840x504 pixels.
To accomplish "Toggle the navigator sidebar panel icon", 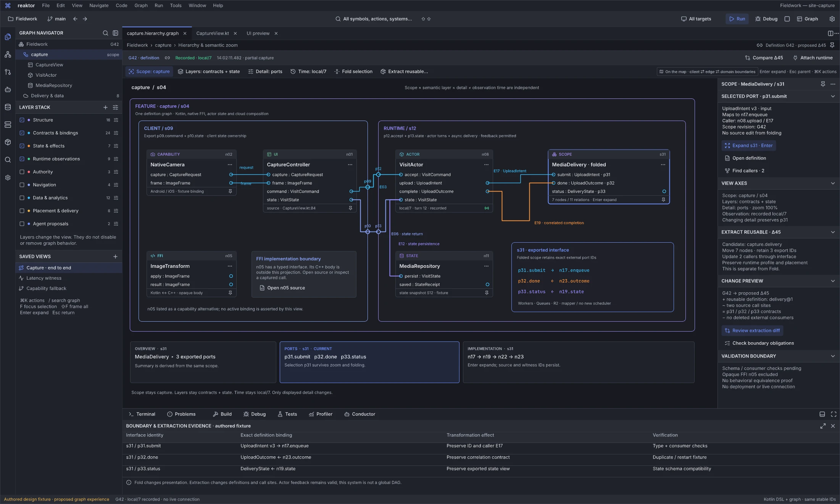I will click(x=115, y=33).
